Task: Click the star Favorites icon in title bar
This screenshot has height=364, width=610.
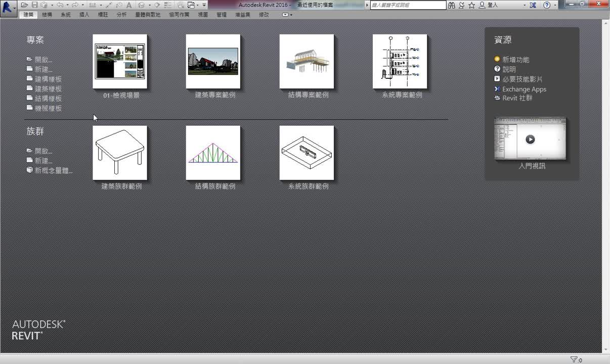Action: [471, 5]
